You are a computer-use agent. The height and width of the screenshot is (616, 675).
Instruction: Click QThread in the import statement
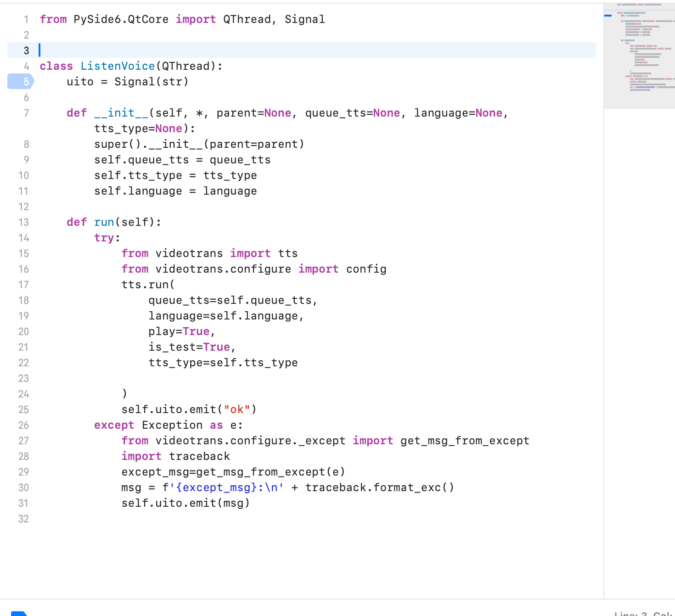pyautogui.click(x=247, y=19)
